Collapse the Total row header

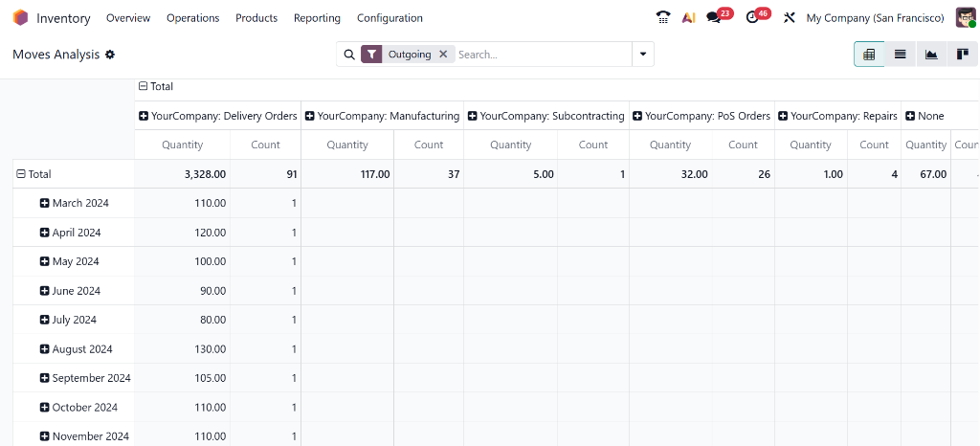pyautogui.click(x=21, y=174)
